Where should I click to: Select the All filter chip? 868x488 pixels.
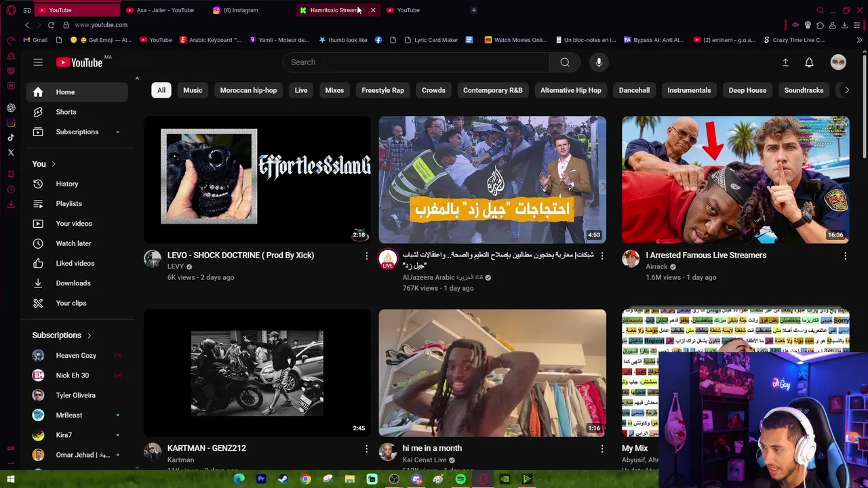click(x=161, y=90)
